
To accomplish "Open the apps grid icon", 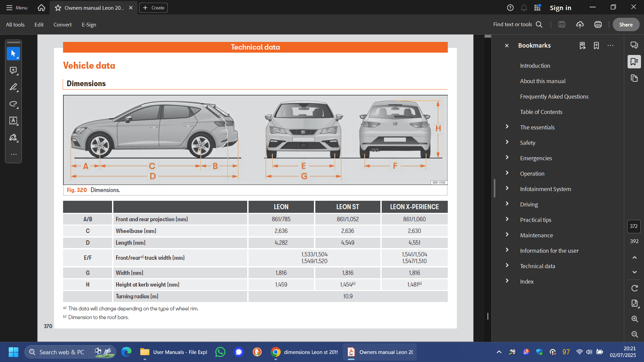I will tap(537, 8).
